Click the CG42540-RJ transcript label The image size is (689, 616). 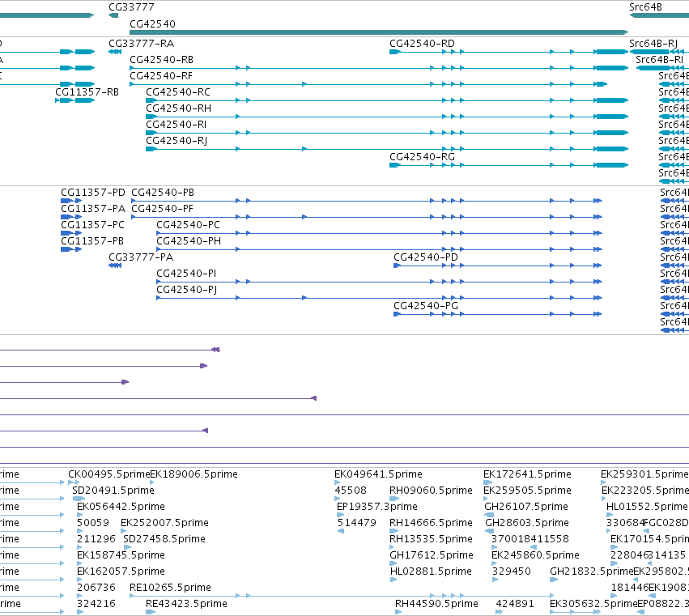[x=177, y=141]
